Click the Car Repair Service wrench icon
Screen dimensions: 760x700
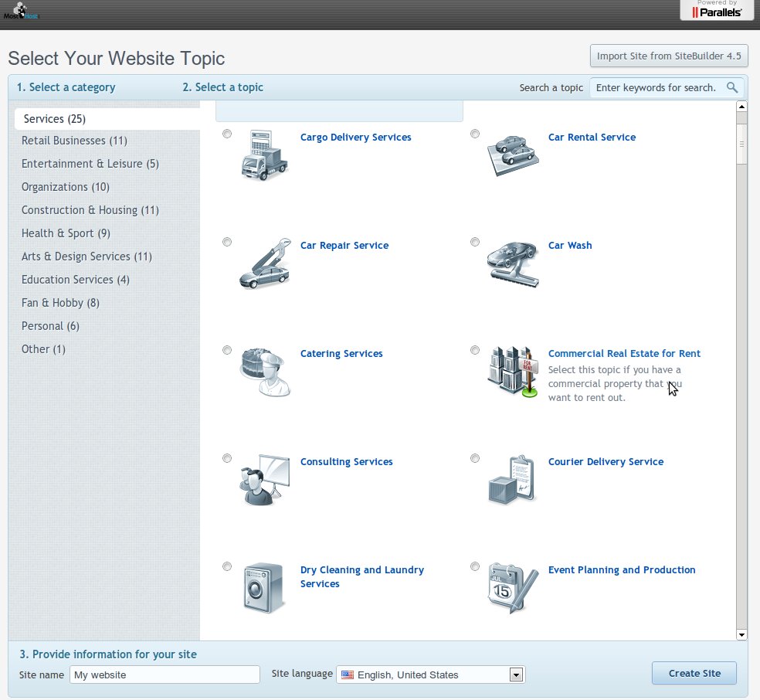tap(264, 263)
